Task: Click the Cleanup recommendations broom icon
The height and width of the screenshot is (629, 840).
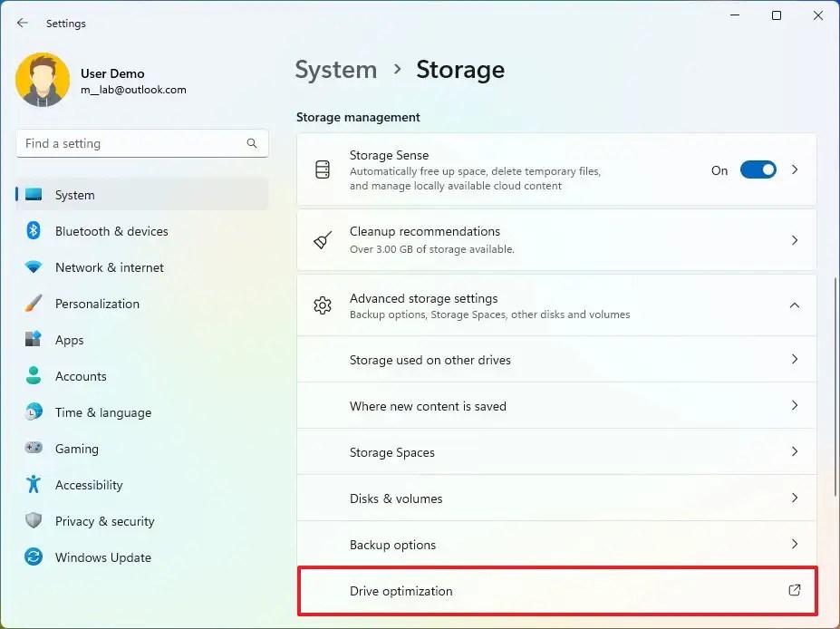Action: point(323,239)
